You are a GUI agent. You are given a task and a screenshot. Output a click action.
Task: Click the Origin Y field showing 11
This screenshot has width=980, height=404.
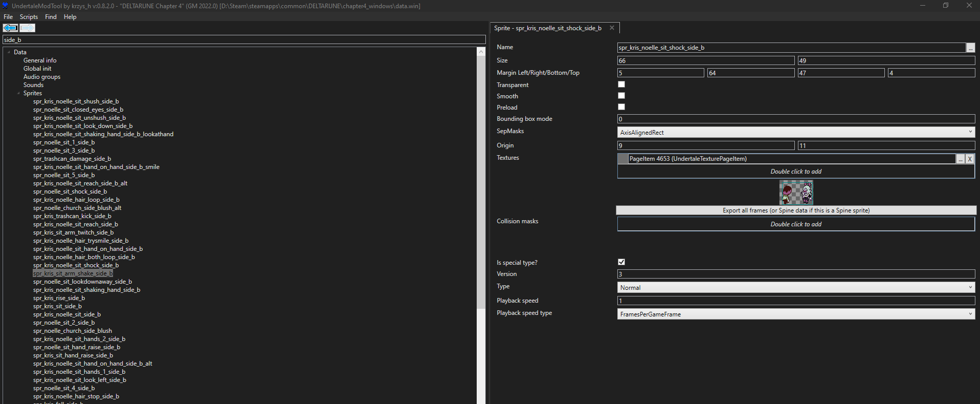(886, 145)
